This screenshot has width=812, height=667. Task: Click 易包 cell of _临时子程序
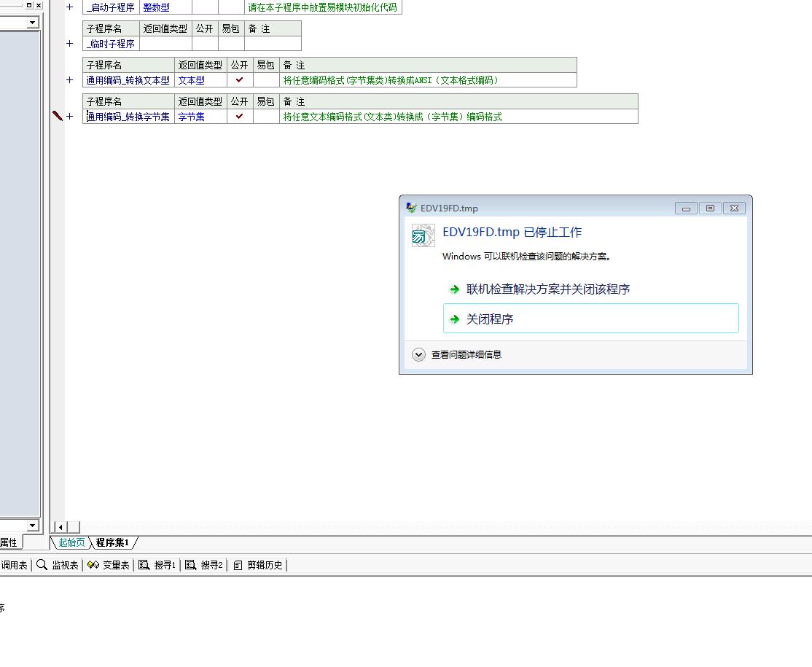coord(232,44)
